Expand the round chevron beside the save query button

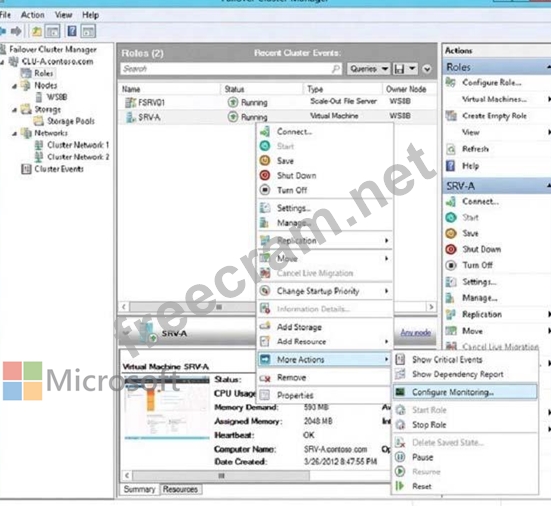point(427,69)
